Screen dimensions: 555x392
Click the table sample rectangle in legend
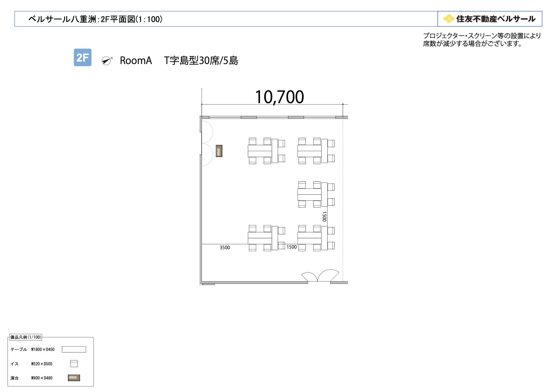(74, 349)
